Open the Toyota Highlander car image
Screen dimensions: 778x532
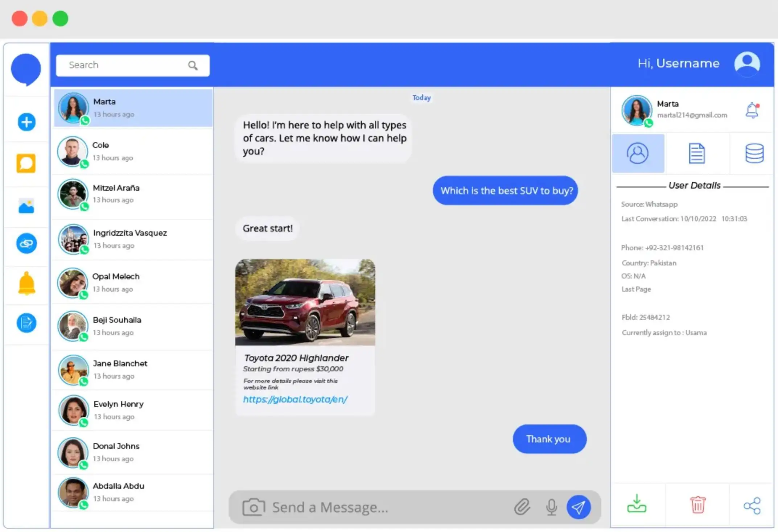(305, 302)
